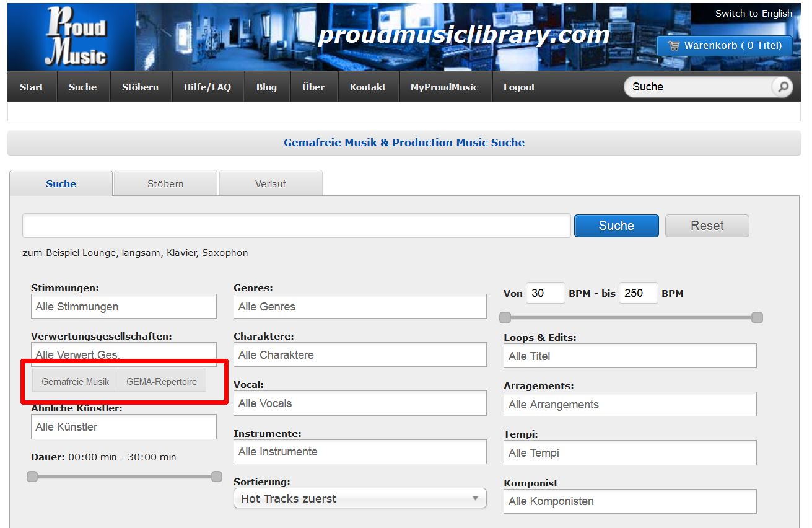This screenshot has width=812, height=528.
Task: Click the proudmusiclibrary.com banner title
Action: [x=463, y=35]
